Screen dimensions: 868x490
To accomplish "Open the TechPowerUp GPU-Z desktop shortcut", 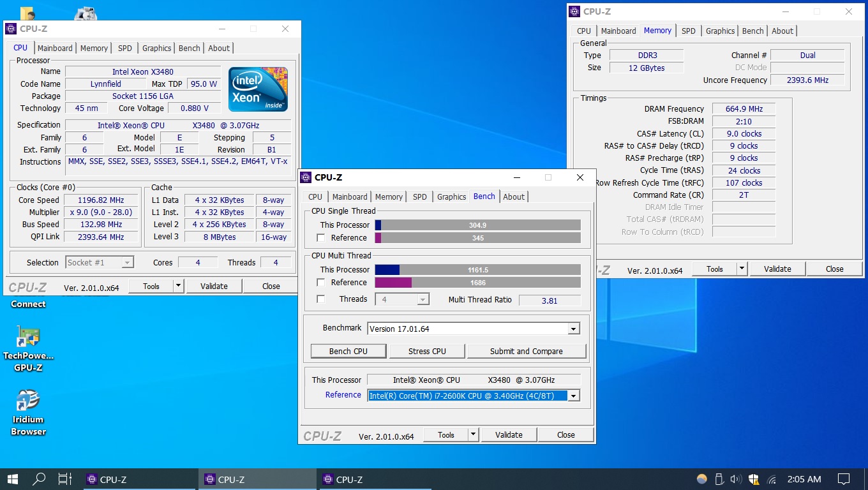I will pos(28,349).
